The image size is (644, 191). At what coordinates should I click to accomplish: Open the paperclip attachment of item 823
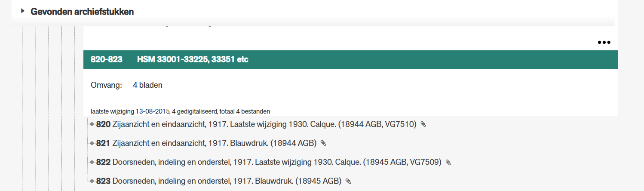pos(348,181)
